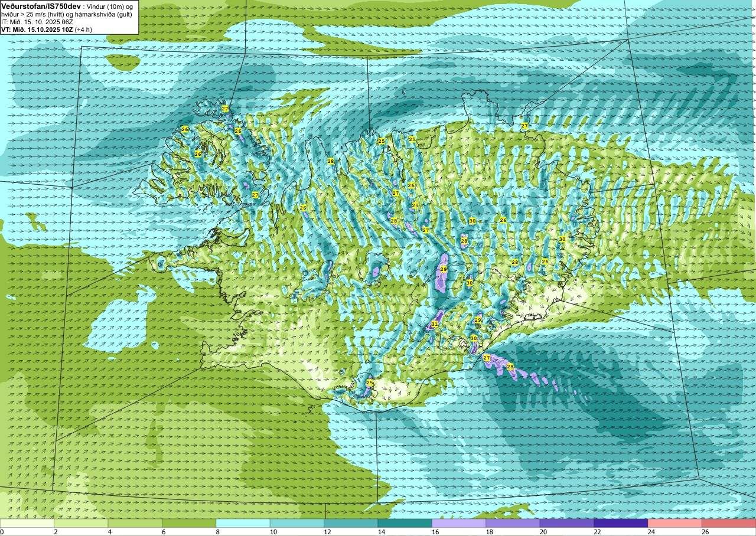Click the 12–14 m/s teal legend swatch
Image resolution: width=756 pixels, height=536 pixels.
[351, 523]
